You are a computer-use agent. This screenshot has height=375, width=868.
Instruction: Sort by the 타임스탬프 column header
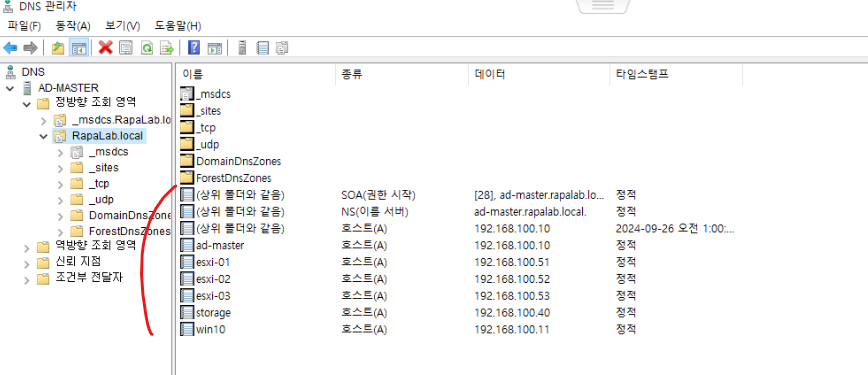(x=642, y=74)
